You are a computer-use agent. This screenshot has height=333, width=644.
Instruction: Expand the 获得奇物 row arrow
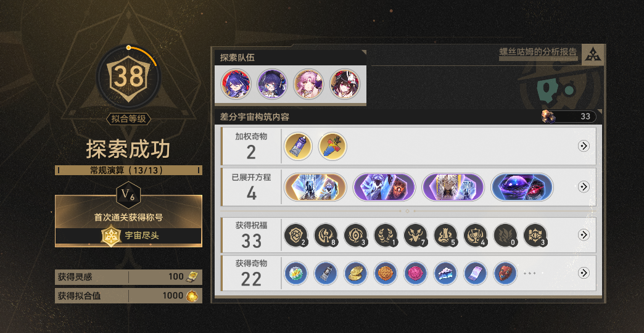click(x=584, y=273)
